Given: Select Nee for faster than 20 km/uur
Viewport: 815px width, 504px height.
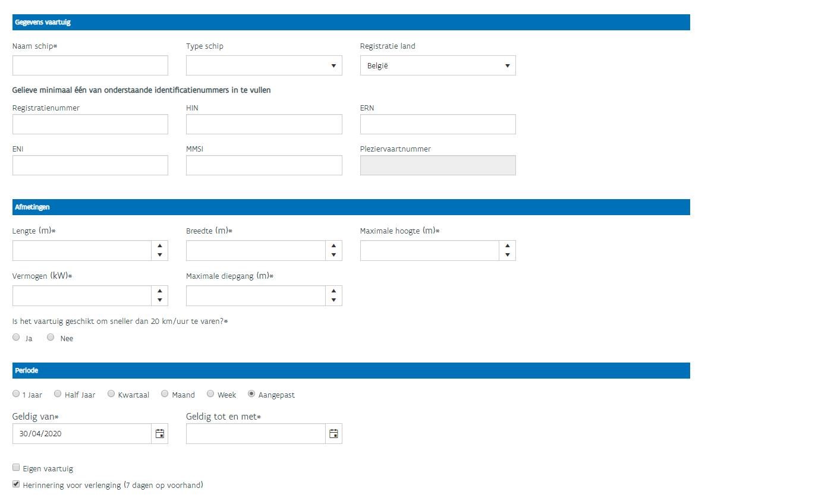Looking at the screenshot, I should pyautogui.click(x=51, y=338).
